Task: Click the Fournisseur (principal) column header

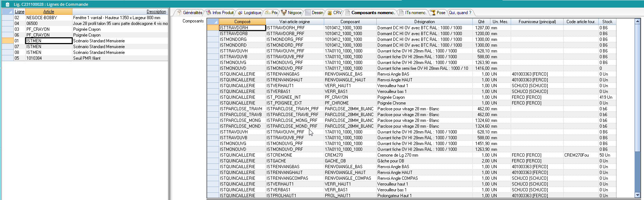Action: (x=537, y=22)
